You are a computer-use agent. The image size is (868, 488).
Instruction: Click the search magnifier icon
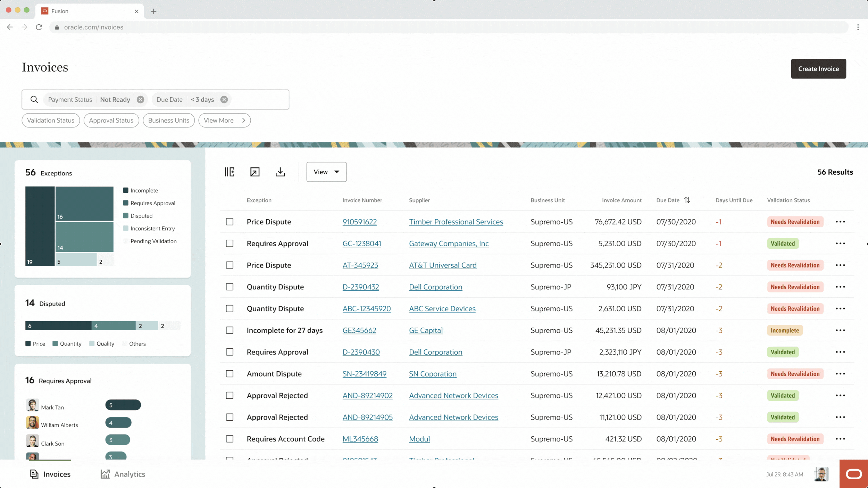pyautogui.click(x=34, y=100)
